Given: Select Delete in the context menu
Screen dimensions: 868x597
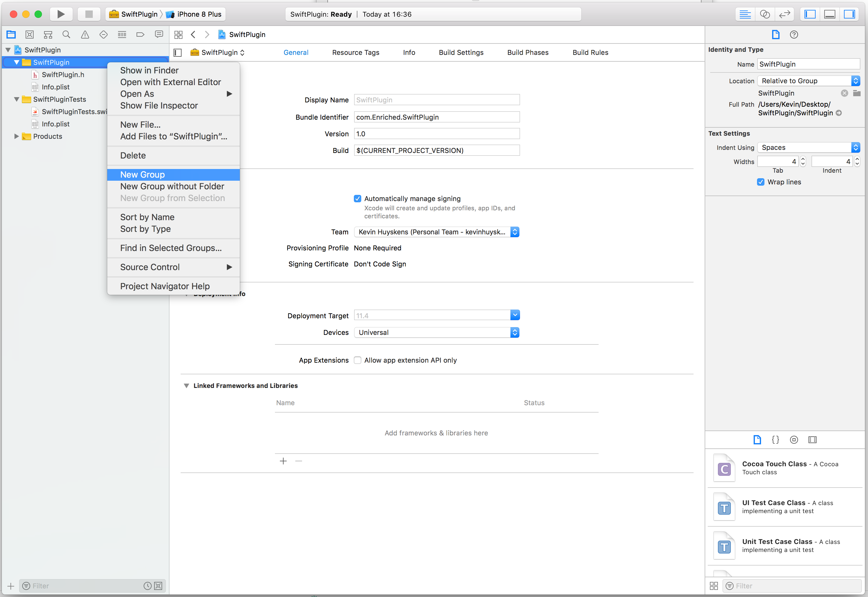Looking at the screenshot, I should (x=133, y=156).
